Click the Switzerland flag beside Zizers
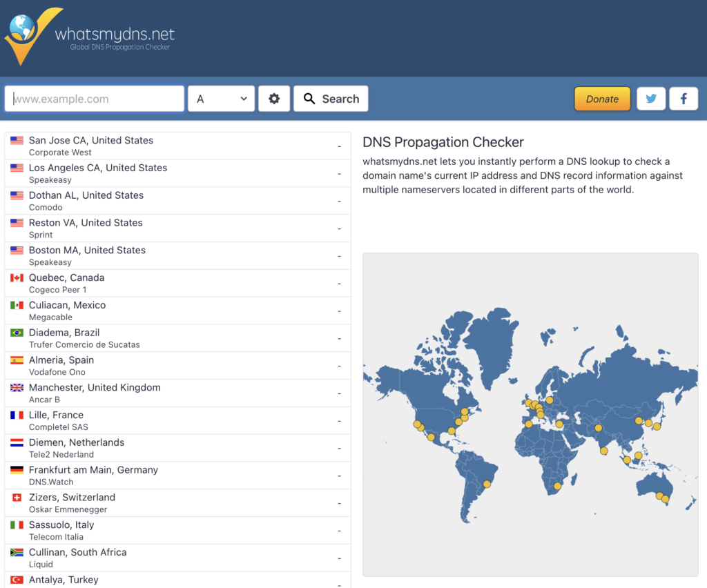This screenshot has width=707, height=588. coord(17,498)
